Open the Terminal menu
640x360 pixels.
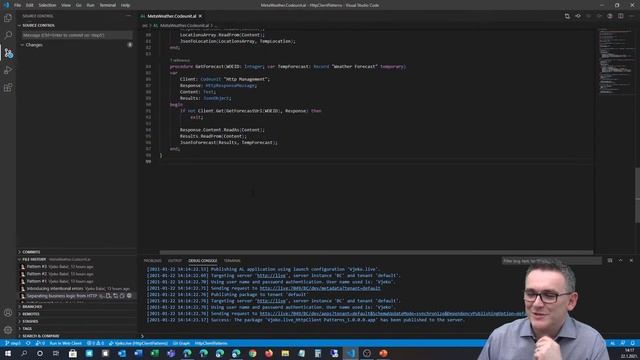(x=107, y=5)
